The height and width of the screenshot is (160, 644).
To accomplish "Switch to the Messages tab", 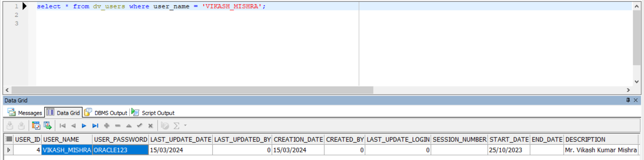I will (25, 113).
